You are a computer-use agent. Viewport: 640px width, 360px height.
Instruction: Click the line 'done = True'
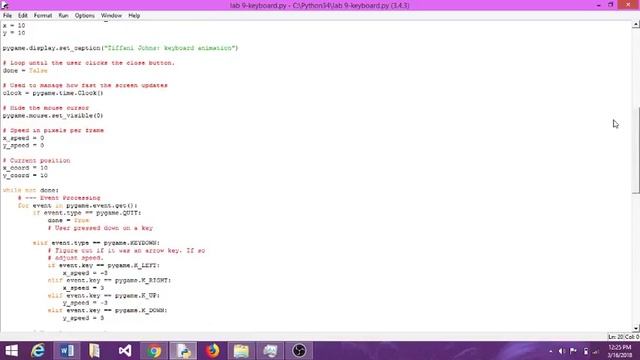coord(68,220)
